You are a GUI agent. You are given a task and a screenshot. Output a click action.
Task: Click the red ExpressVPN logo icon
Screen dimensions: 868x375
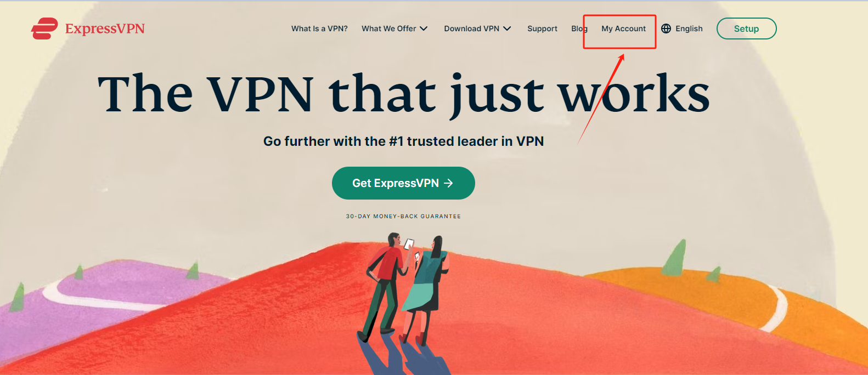44,29
